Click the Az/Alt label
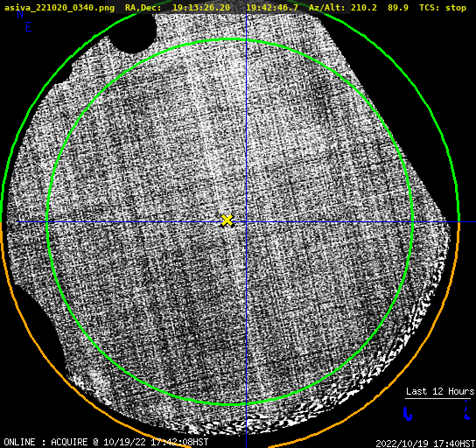476x448 pixels. 326,8
